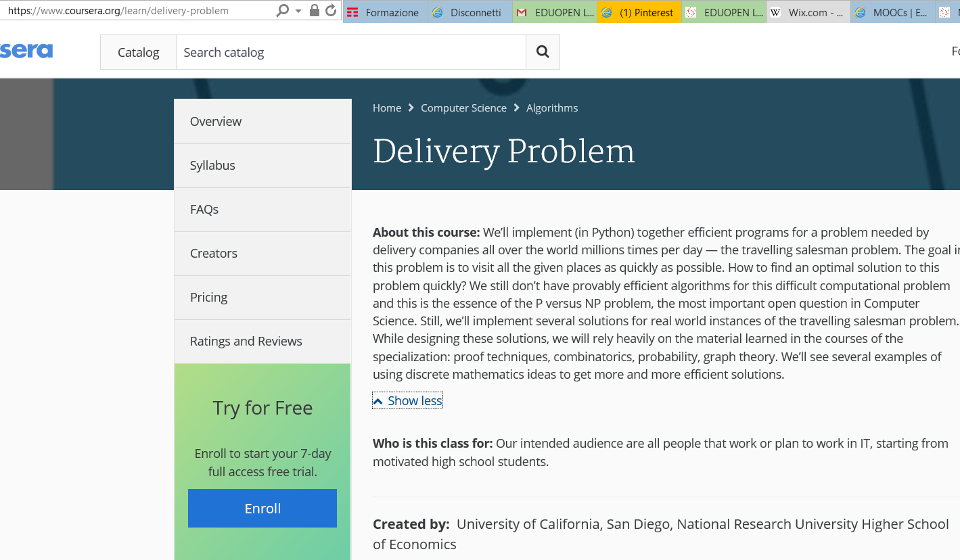Click the padlock security icon
The height and width of the screenshot is (560, 960).
[314, 11]
